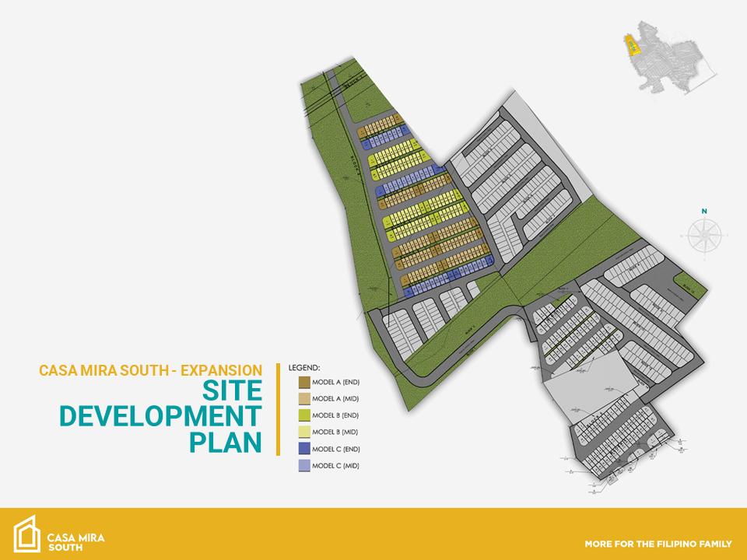Click the yellow vertical divider beside the legend

click(x=278, y=408)
